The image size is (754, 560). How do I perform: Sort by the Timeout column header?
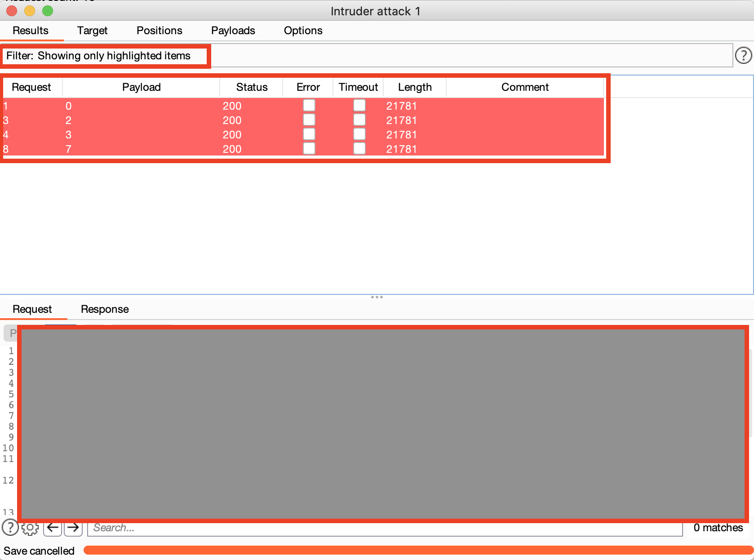click(359, 87)
